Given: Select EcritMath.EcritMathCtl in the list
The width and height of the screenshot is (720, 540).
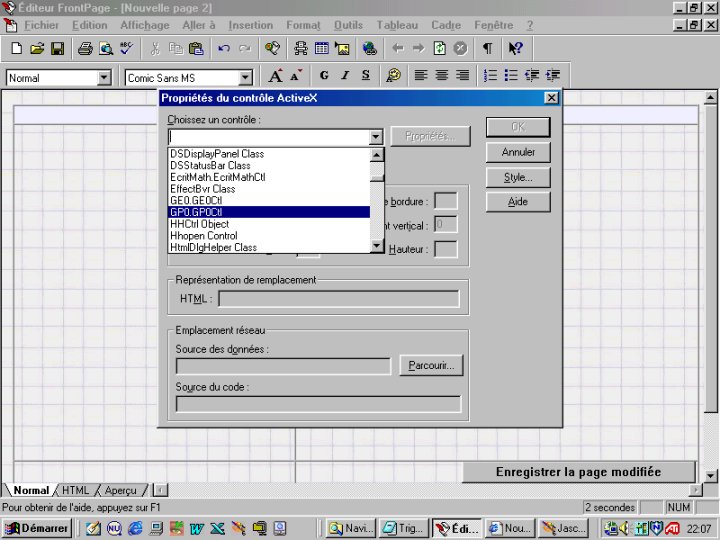Looking at the screenshot, I should 269,177.
